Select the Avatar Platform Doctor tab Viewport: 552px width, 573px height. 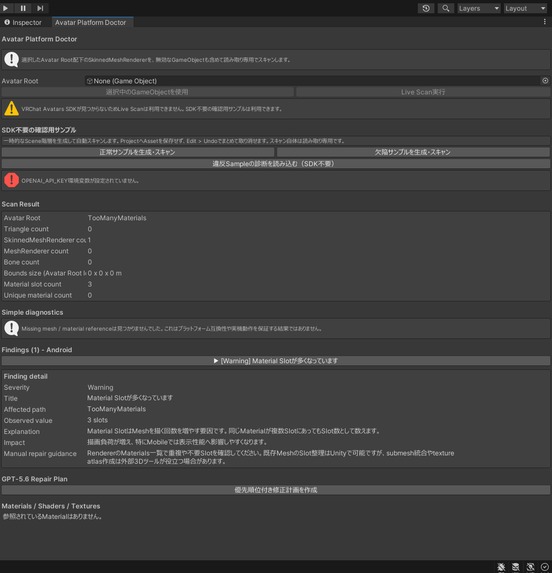[x=92, y=22]
